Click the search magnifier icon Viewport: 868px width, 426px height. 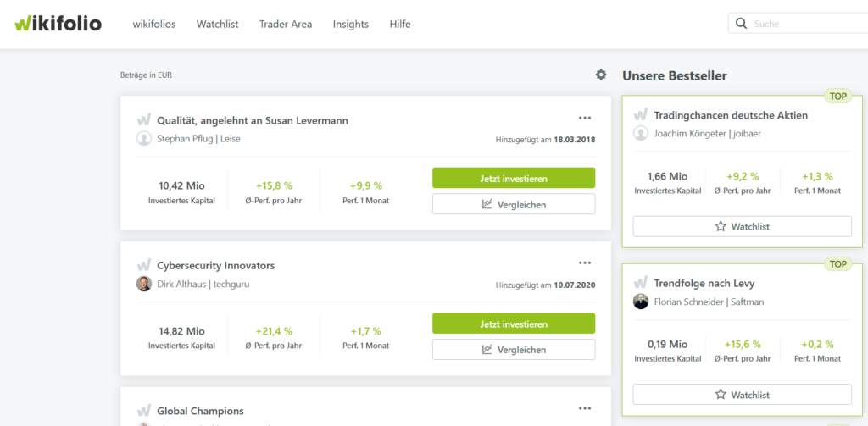point(741,24)
